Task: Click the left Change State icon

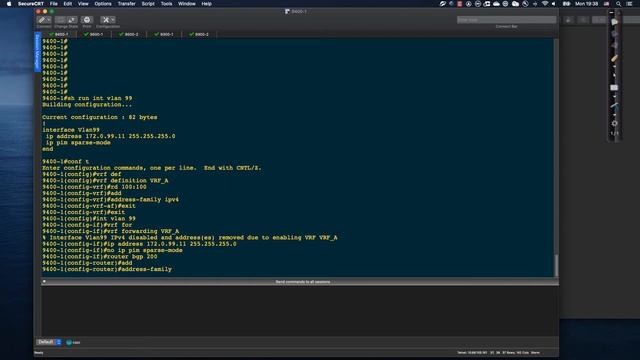Action: [x=60, y=20]
